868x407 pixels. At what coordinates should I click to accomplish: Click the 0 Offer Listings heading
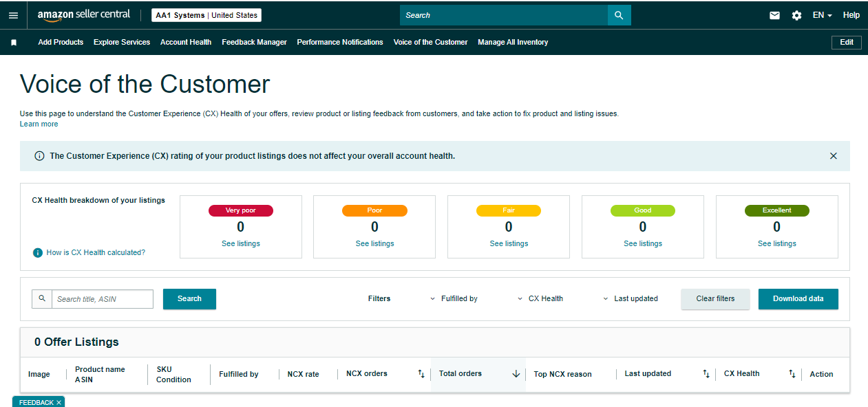click(76, 342)
